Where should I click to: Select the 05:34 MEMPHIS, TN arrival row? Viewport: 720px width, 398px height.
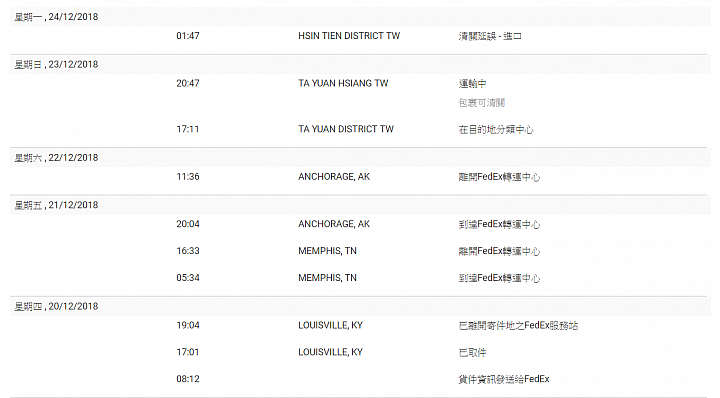pos(360,278)
